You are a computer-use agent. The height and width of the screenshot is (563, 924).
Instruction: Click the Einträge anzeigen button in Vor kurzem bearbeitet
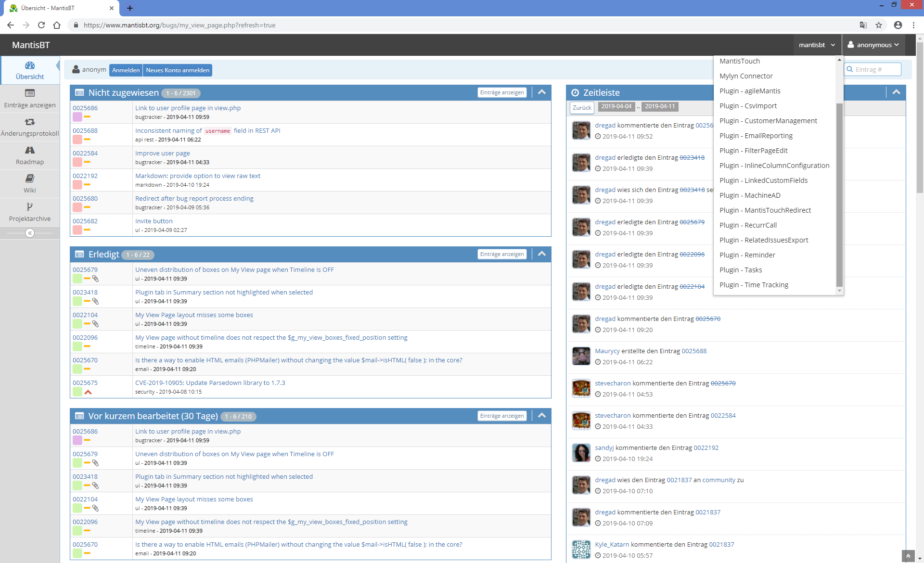502,416
